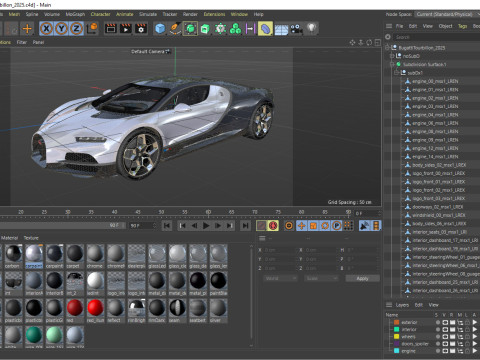Click Play Forwards button
Screen dimensions: 480x360
(206, 226)
